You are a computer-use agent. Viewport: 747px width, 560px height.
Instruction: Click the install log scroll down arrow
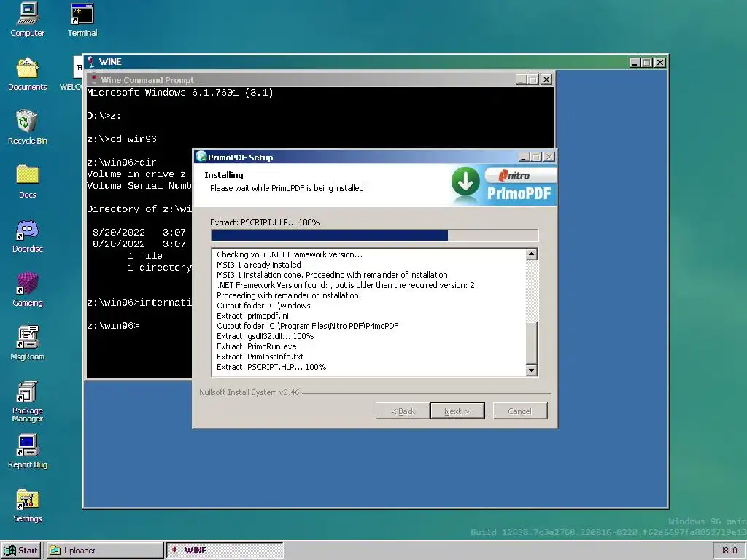(532, 370)
